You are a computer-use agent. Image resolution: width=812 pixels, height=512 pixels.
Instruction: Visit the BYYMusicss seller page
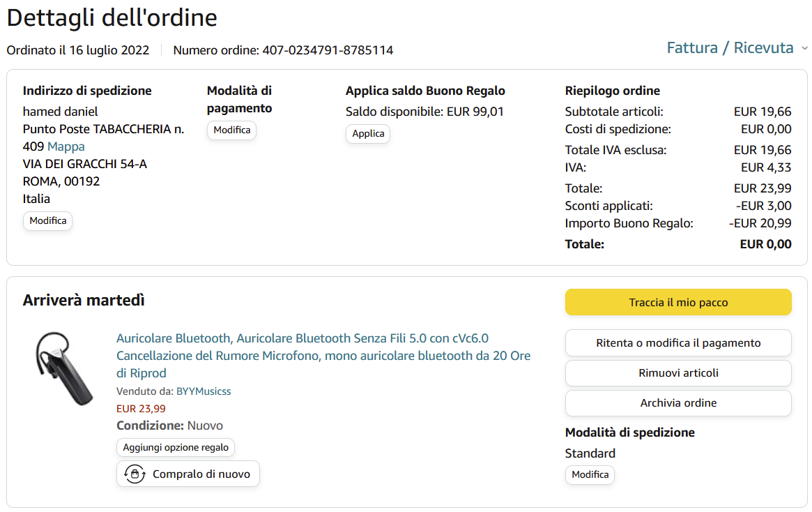204,391
